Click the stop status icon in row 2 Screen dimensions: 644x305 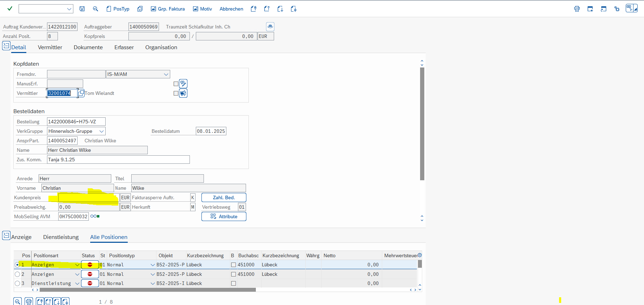(90, 274)
